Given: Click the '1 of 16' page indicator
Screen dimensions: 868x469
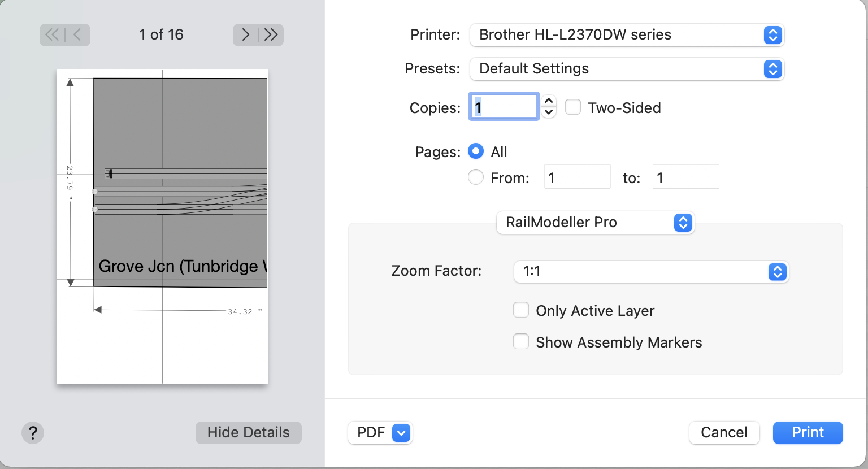Looking at the screenshot, I should pyautogui.click(x=161, y=35).
